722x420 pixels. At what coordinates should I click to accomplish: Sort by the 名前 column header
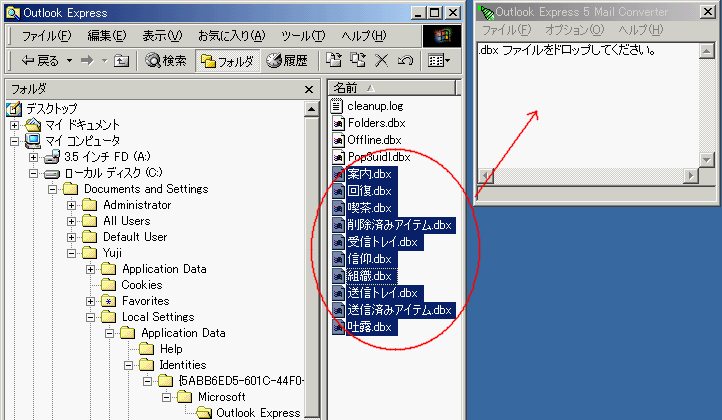click(393, 88)
